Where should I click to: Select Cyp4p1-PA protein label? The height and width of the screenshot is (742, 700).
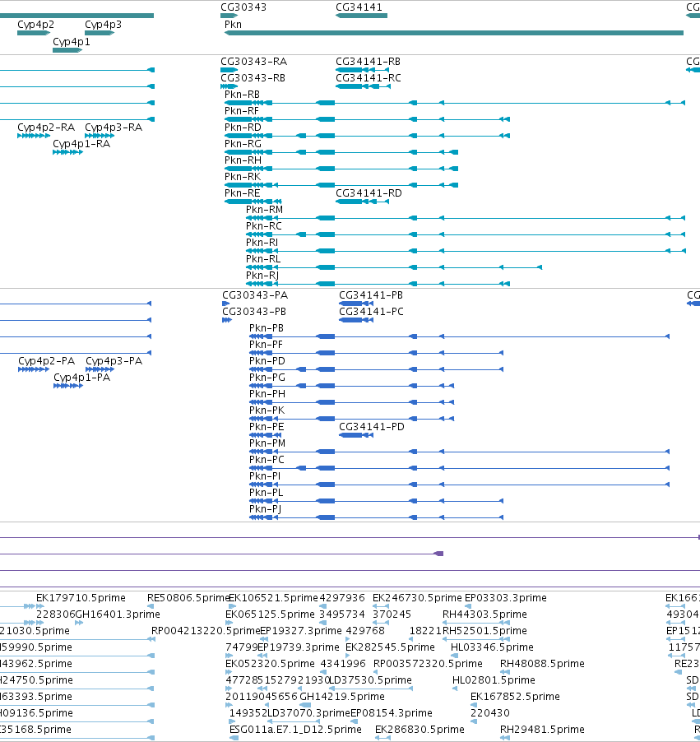82,378
